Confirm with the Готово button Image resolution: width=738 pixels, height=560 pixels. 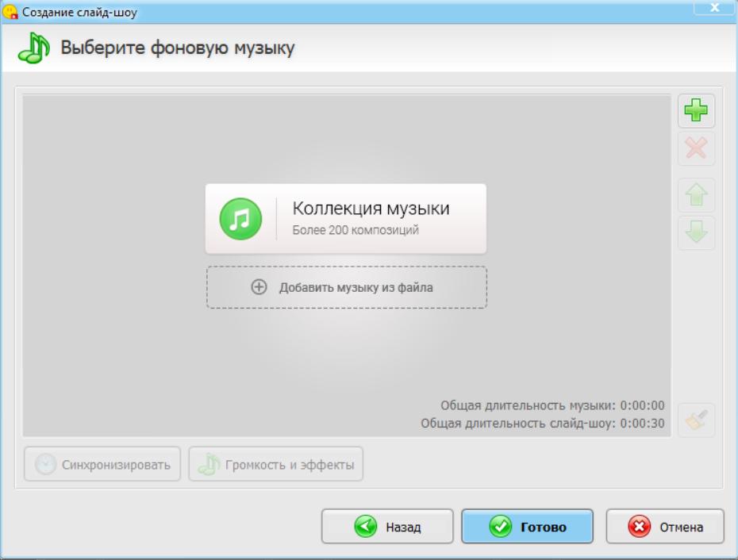tap(527, 527)
